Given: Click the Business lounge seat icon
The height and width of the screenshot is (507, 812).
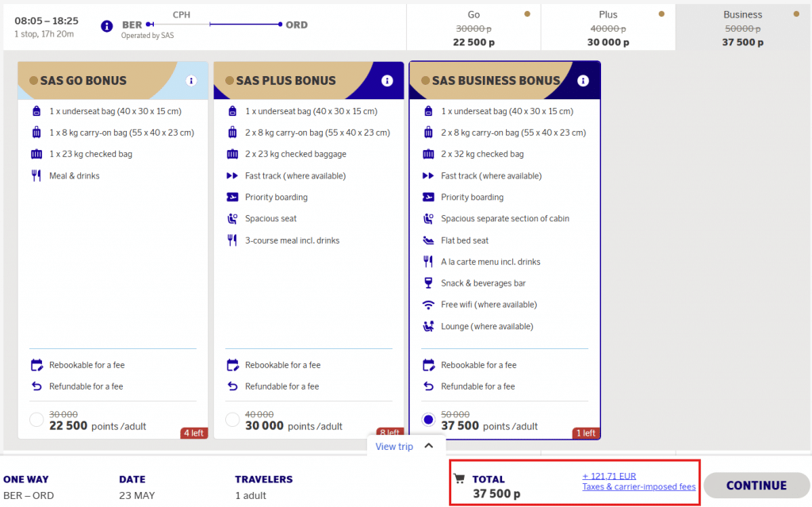Looking at the screenshot, I should coord(428,326).
